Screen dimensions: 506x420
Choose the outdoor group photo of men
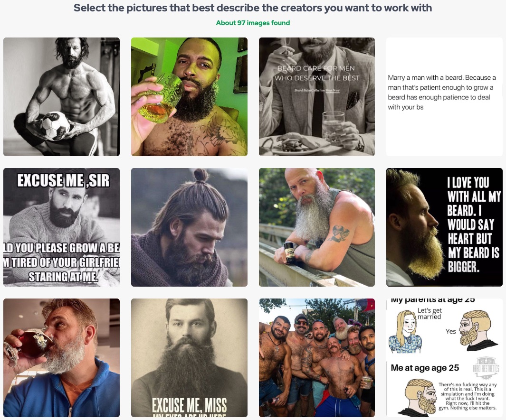316,358
